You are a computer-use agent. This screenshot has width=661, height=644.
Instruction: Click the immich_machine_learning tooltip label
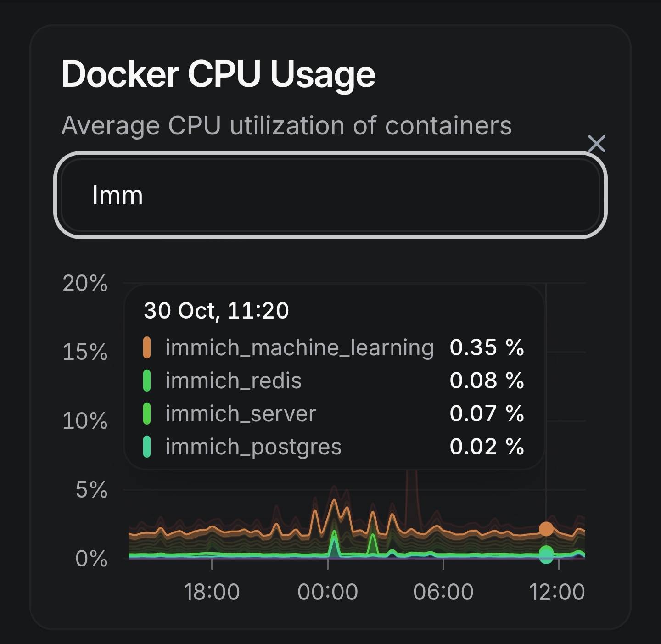click(x=299, y=347)
